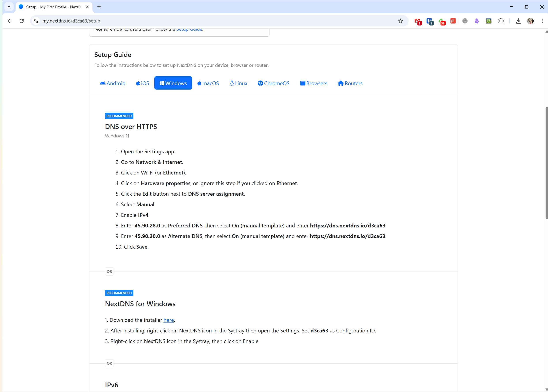Open the Linux setup tab
Image resolution: width=548 pixels, height=392 pixels.
tap(238, 83)
